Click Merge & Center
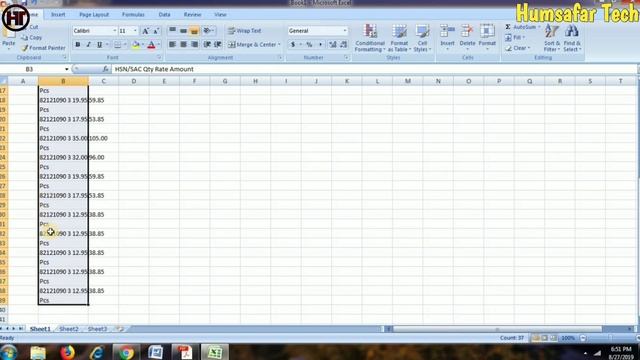Image resolution: width=640 pixels, height=360 pixels. pyautogui.click(x=252, y=44)
